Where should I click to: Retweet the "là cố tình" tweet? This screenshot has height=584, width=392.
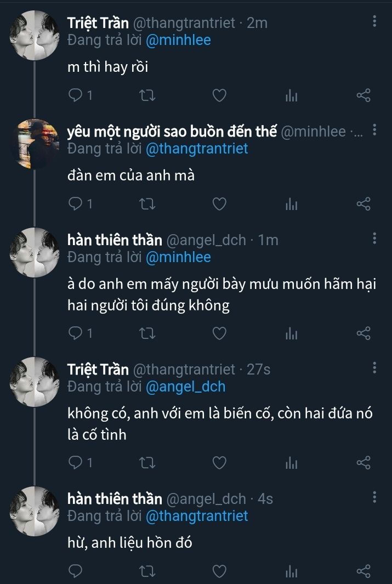click(147, 463)
